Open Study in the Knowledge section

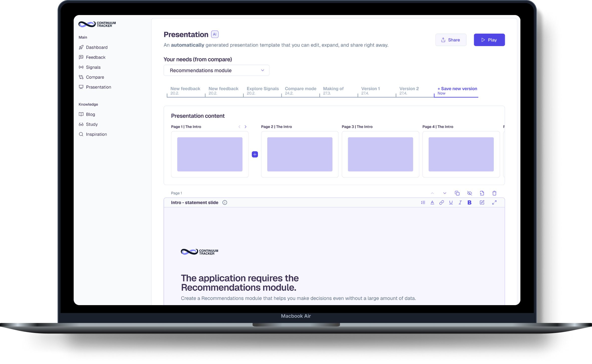pos(88,124)
